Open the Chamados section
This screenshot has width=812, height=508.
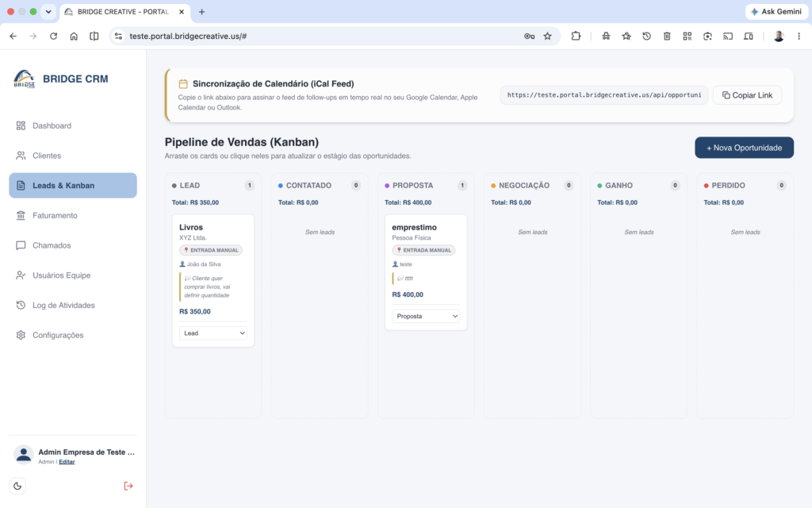[x=73, y=246]
